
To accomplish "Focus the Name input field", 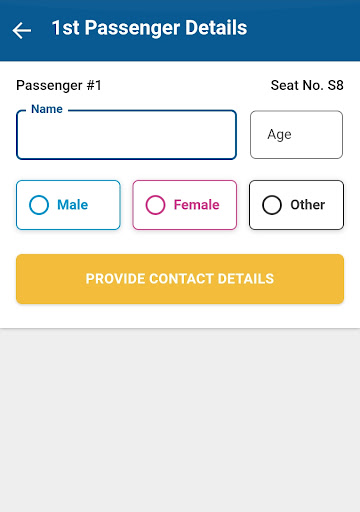I will (x=127, y=135).
